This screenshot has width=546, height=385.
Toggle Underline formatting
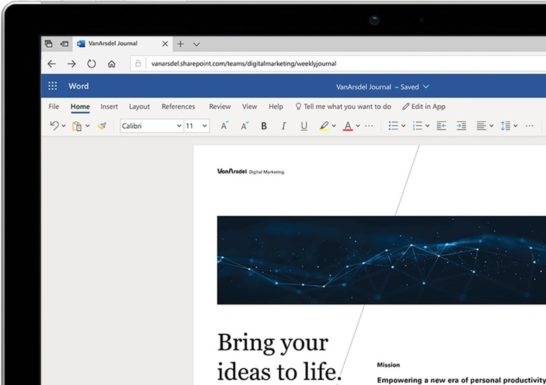(x=304, y=126)
